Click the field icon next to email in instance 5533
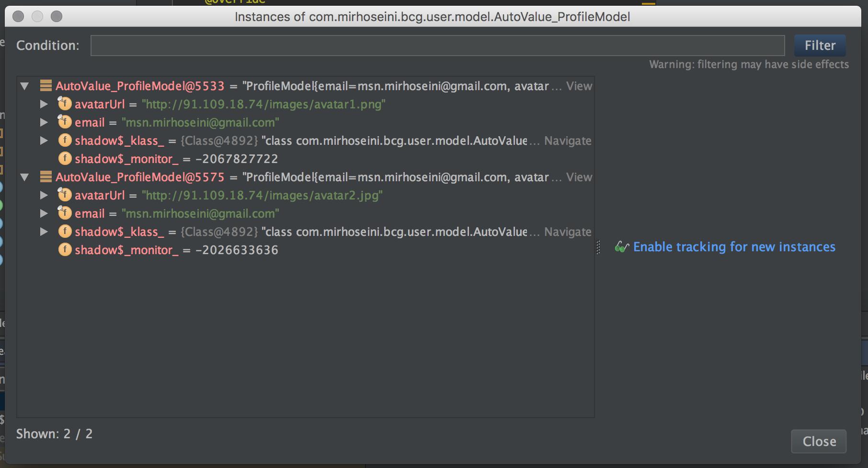The width and height of the screenshot is (868, 468). click(x=65, y=122)
